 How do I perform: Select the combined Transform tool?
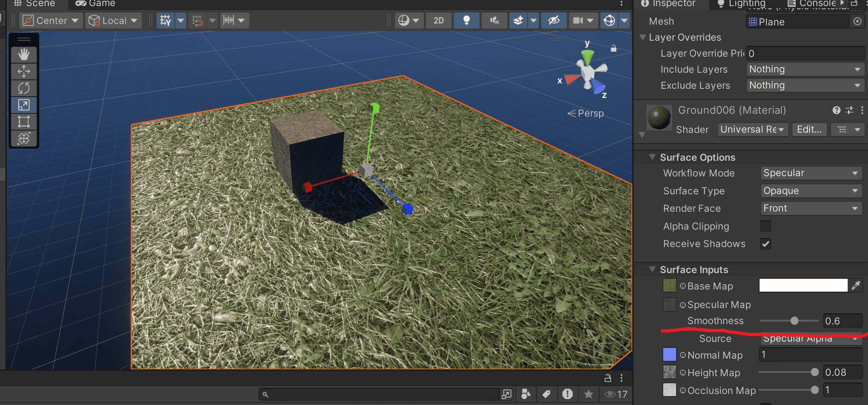coord(24,138)
